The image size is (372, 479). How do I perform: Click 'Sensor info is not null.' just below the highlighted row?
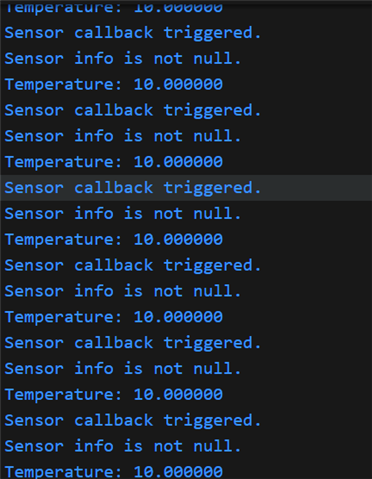pos(123,214)
